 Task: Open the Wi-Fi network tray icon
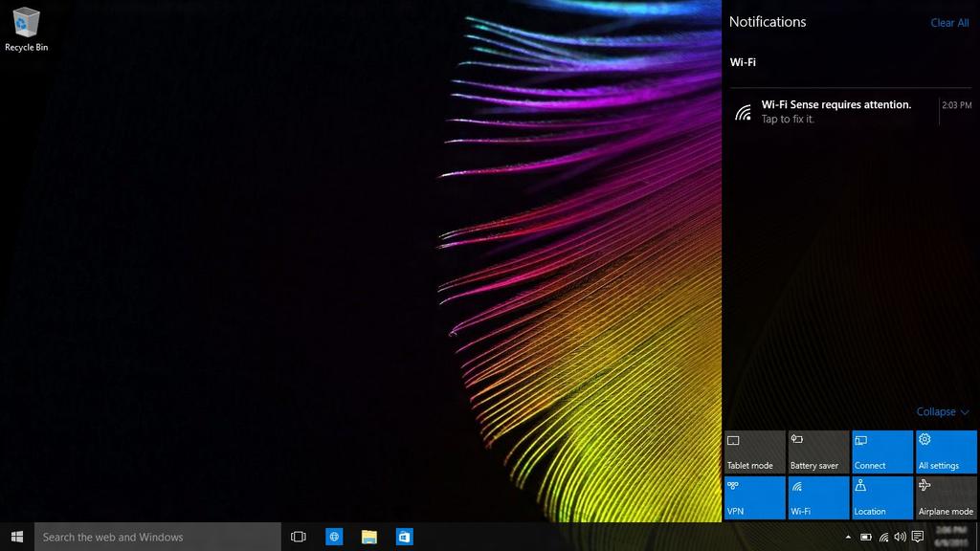click(x=883, y=537)
